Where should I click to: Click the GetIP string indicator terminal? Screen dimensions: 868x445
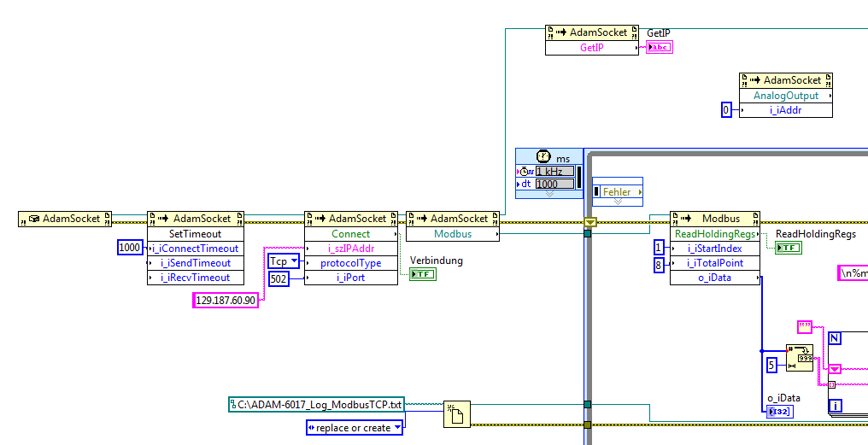[660, 48]
